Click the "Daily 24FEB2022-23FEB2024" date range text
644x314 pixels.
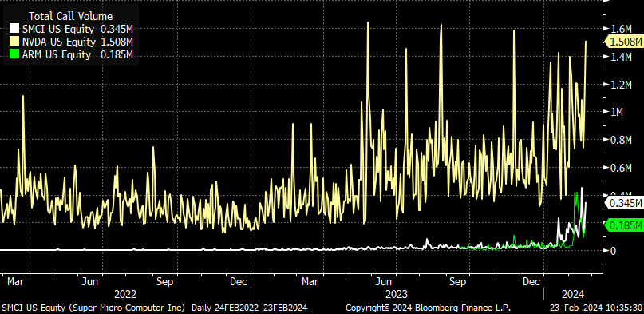pos(249,308)
